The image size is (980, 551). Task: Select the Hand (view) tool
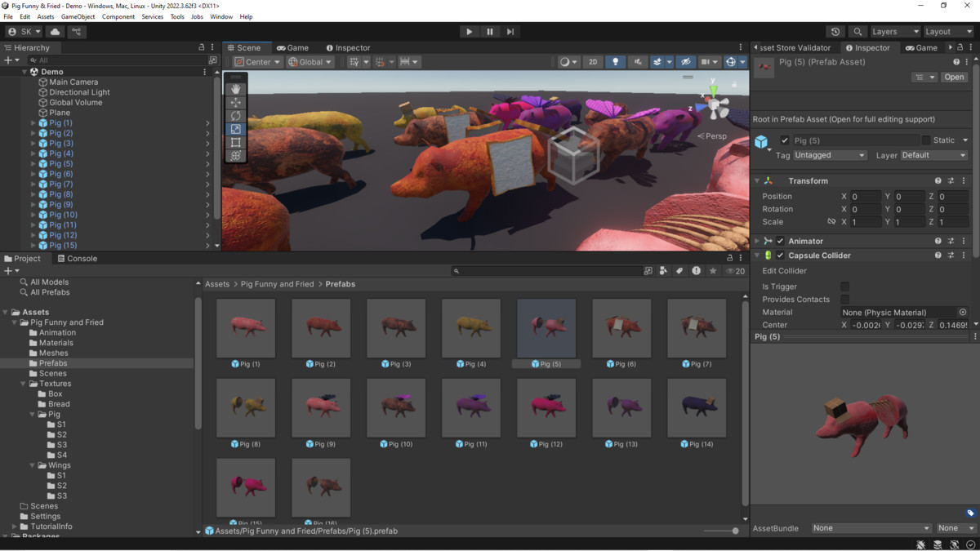[236, 89]
